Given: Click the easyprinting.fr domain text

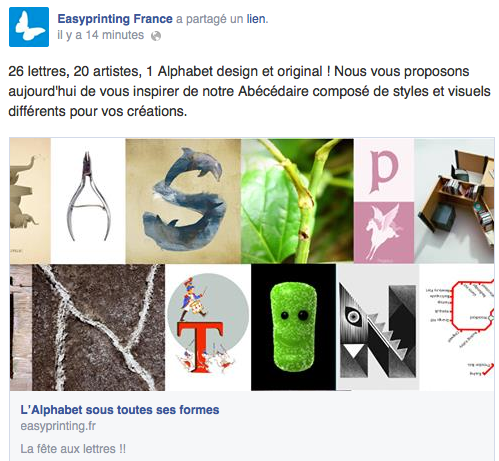Looking at the screenshot, I should coord(58,426).
